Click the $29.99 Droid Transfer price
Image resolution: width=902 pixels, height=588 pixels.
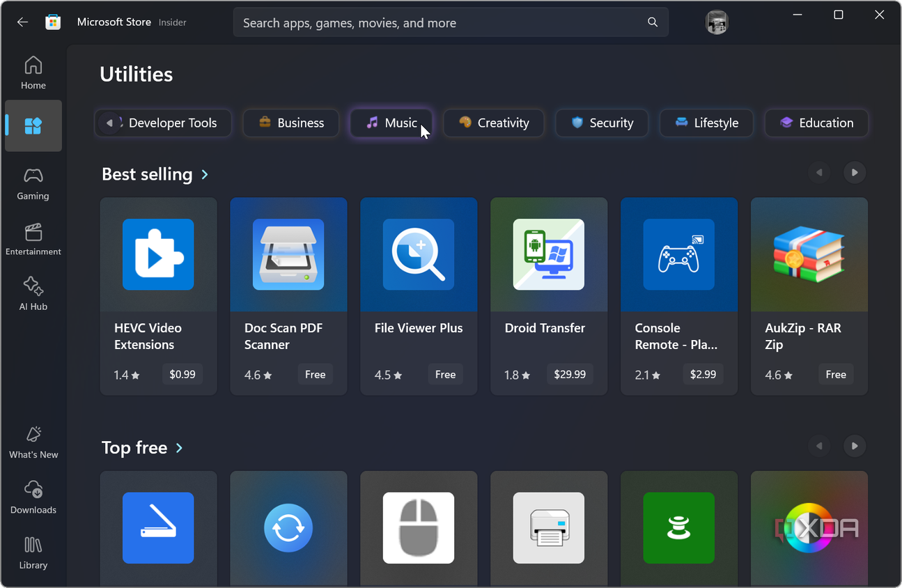[570, 375]
